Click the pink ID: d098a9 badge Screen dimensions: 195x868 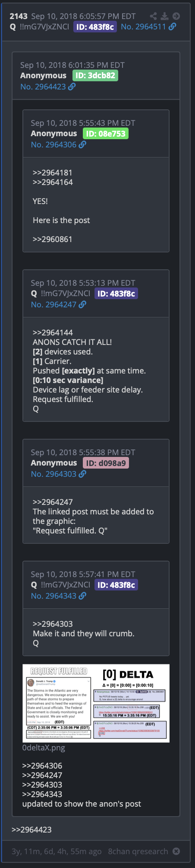(106, 463)
